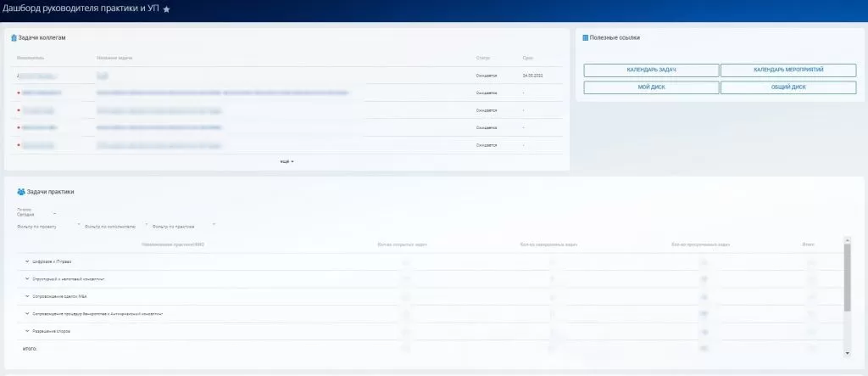Open the КАЛЕНДАРЬ МЕРОПРИЯТИЙ link

point(788,70)
